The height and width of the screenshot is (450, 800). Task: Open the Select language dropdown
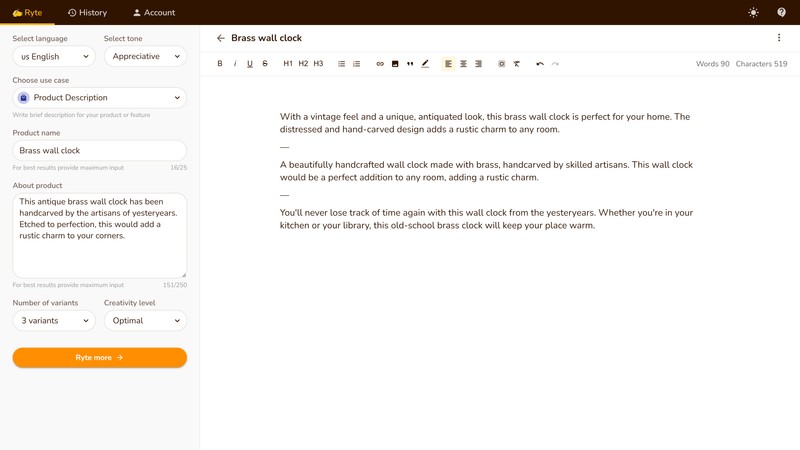(x=54, y=57)
